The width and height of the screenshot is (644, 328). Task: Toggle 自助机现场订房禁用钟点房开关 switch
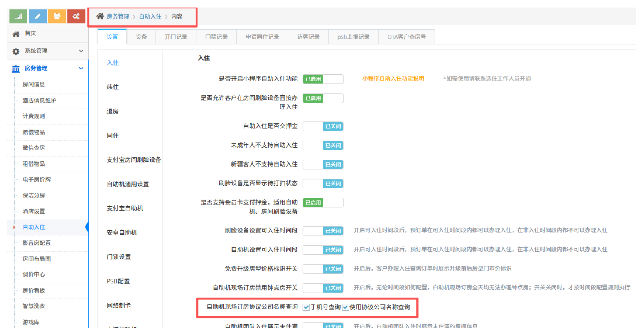click(x=323, y=288)
